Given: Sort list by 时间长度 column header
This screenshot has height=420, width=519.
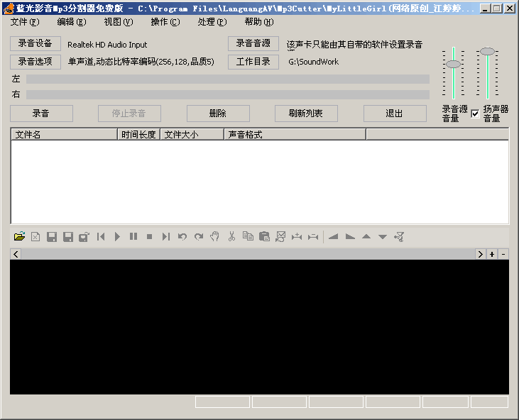Looking at the screenshot, I should [139, 135].
